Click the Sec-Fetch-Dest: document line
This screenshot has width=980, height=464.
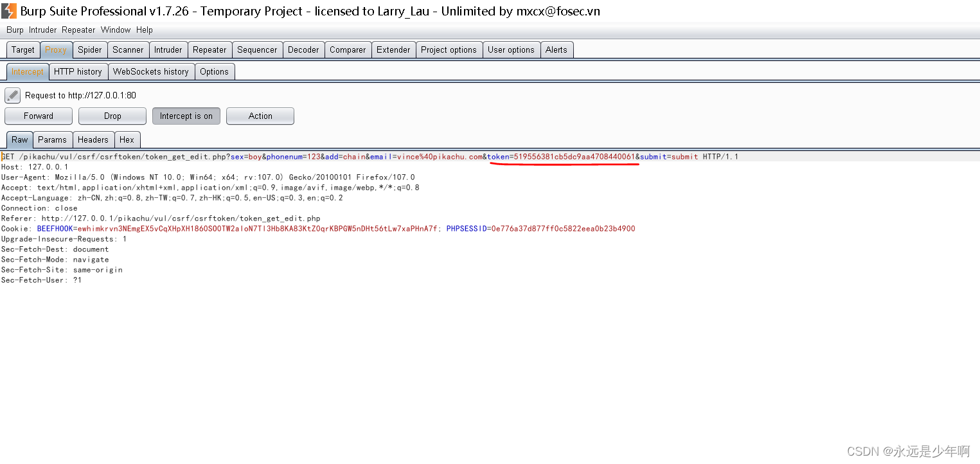point(55,249)
